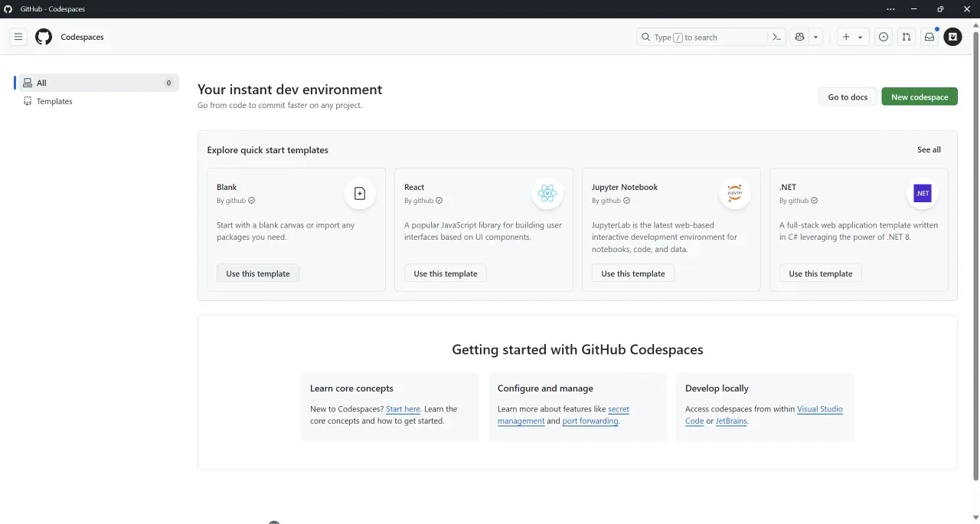Screen dimensions: 980x524
Task: Open the Issues icon in header
Action: (x=884, y=37)
